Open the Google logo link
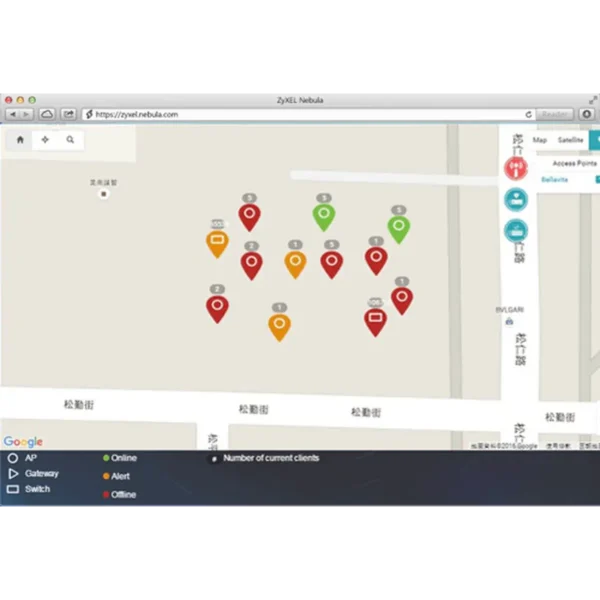Viewport: 600px width, 600px height. point(23,442)
